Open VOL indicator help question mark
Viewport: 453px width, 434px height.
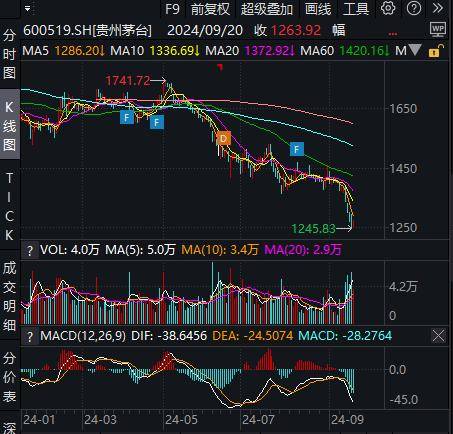click(x=30, y=250)
